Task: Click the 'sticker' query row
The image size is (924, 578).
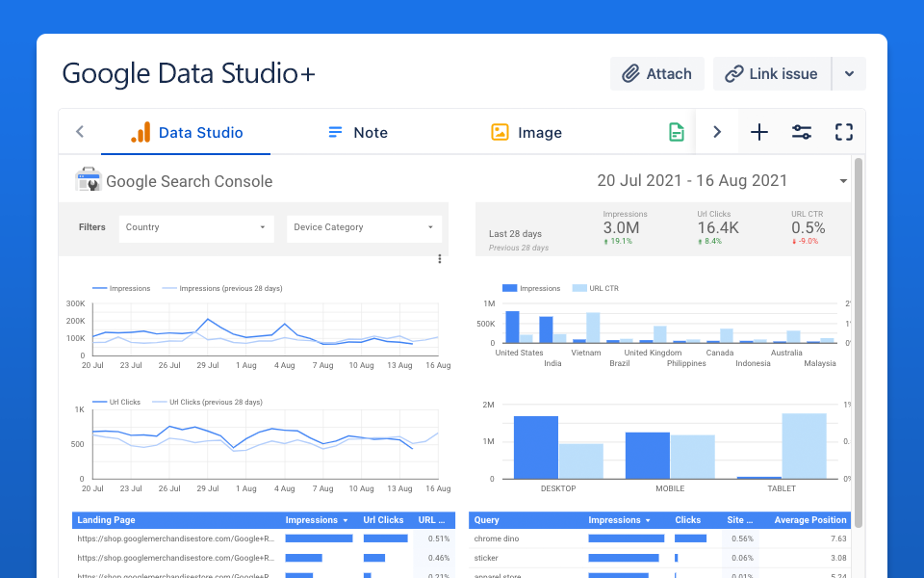Action: point(660,558)
